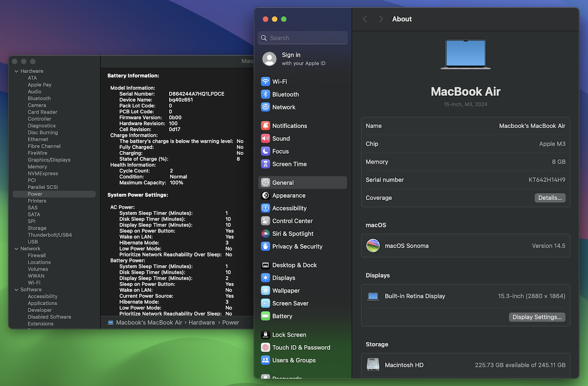Click the MacBook Air laptop image
Viewport: 588px width, 386px height.
point(465,55)
